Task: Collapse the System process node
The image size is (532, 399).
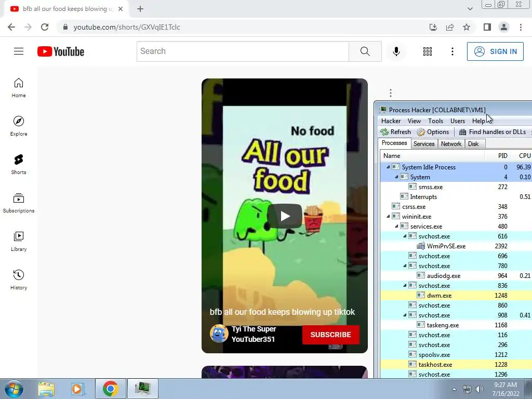Action: (x=396, y=177)
